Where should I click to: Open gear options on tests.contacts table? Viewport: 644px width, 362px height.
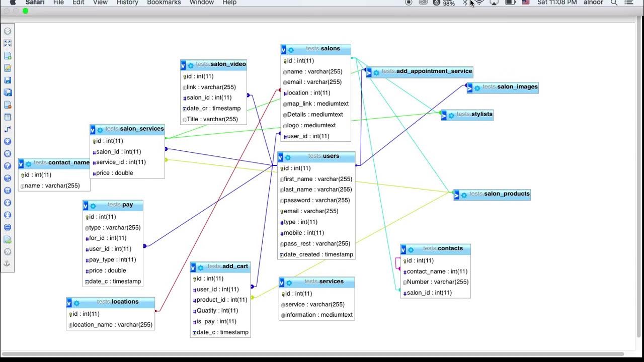click(411, 249)
